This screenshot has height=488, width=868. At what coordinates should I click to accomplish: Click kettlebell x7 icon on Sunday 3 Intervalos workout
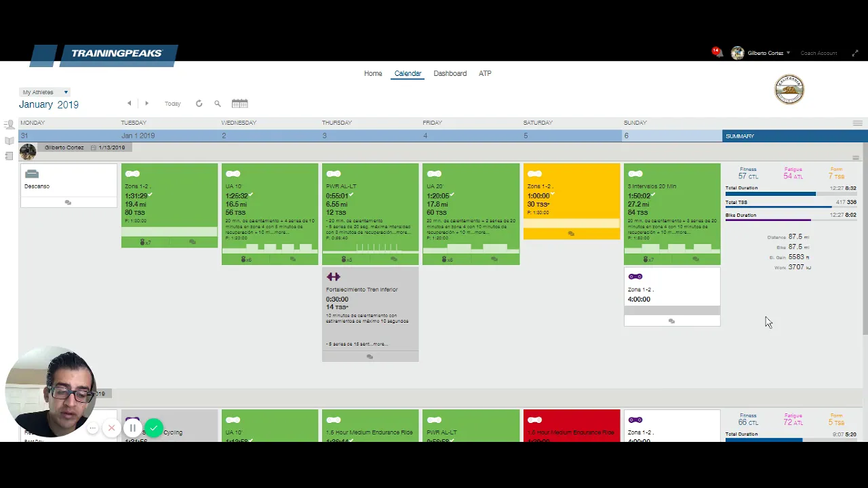[648, 259]
